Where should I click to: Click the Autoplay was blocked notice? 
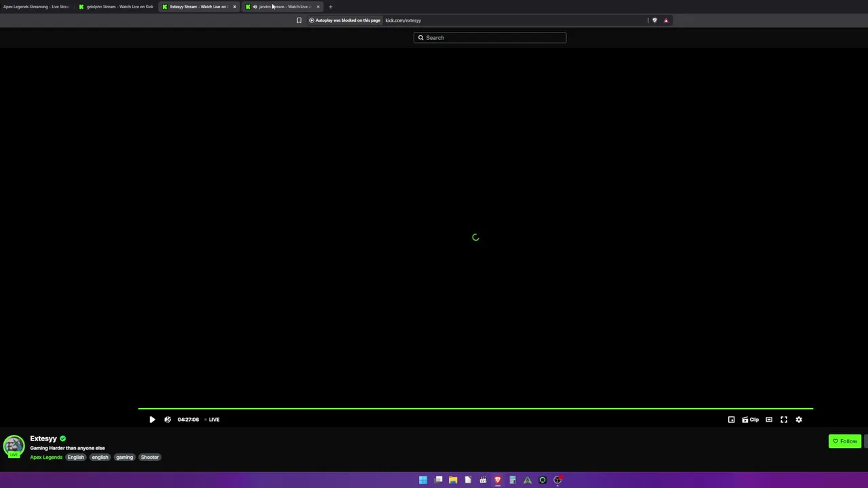344,20
